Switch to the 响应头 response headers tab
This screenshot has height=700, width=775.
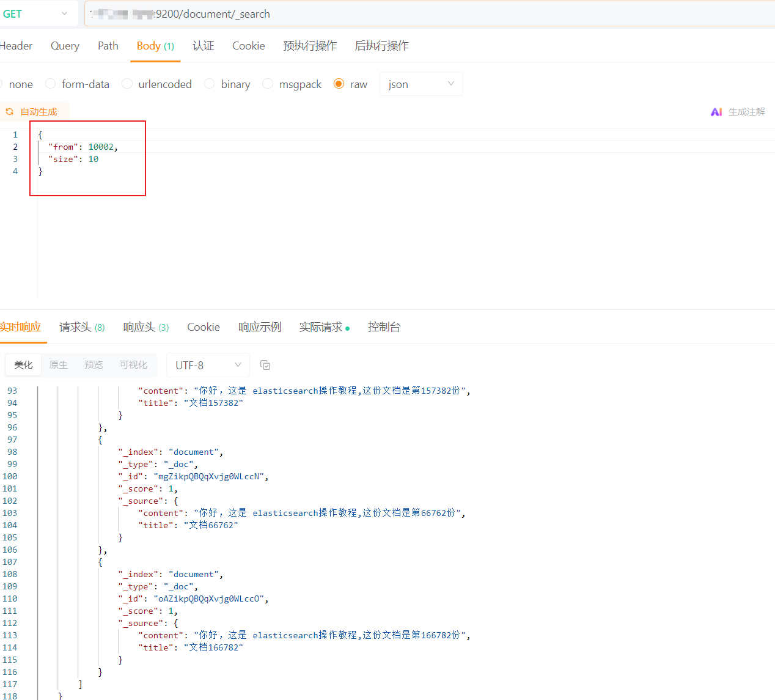pos(145,327)
